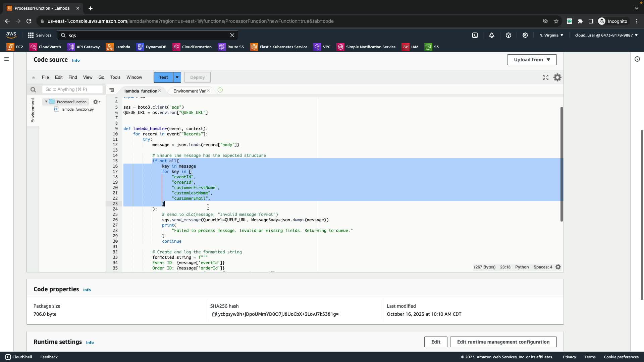Add new tab plus icon in editor
This screenshot has width=644, height=362.
tap(220, 90)
